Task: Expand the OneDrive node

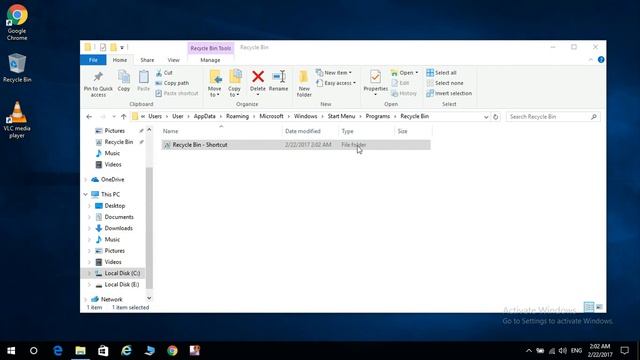Action: [x=86, y=180]
